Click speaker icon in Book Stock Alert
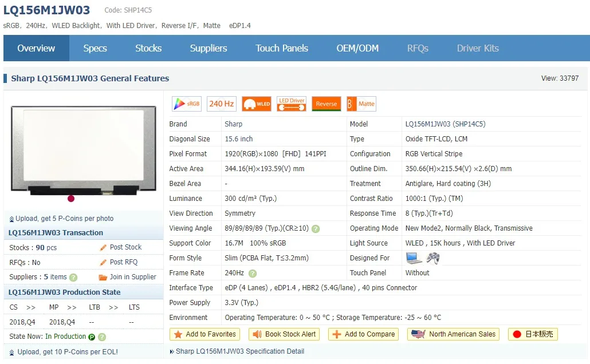The width and height of the screenshot is (590, 364). click(x=257, y=334)
